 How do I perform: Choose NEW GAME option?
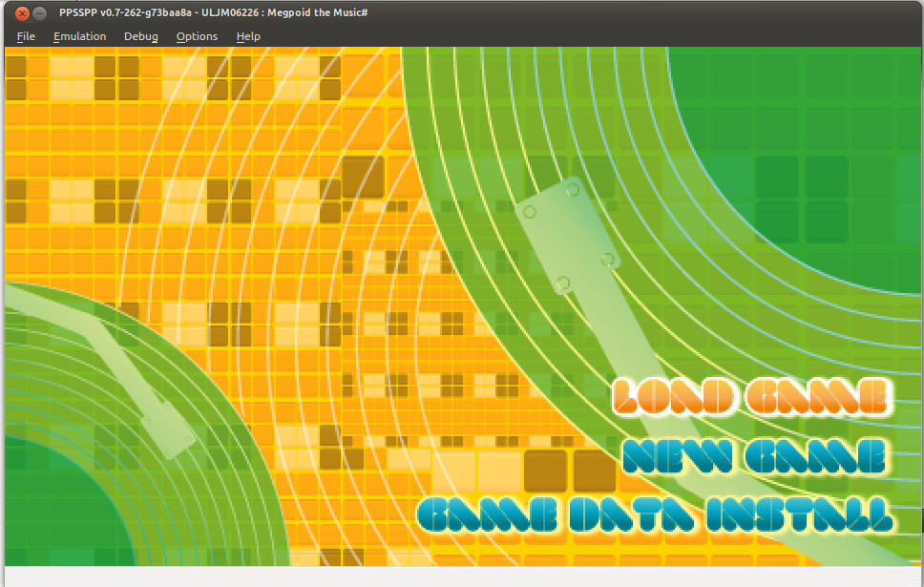click(755, 456)
